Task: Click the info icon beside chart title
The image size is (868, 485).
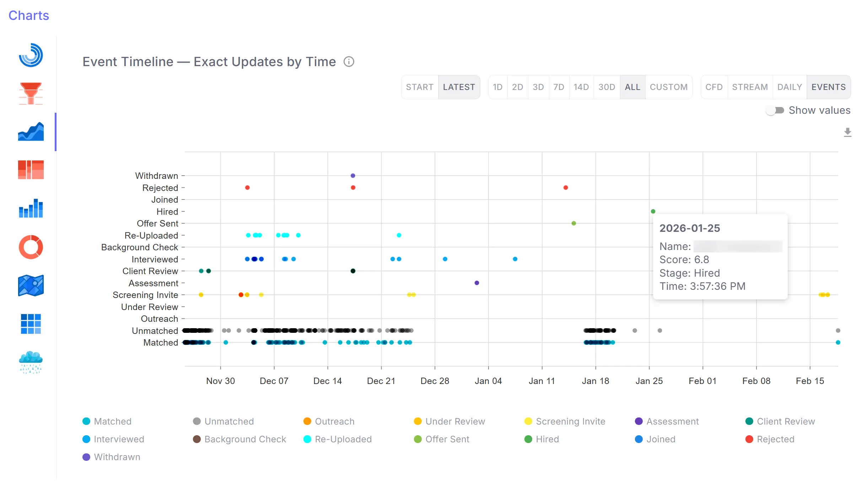Action: [x=349, y=62]
